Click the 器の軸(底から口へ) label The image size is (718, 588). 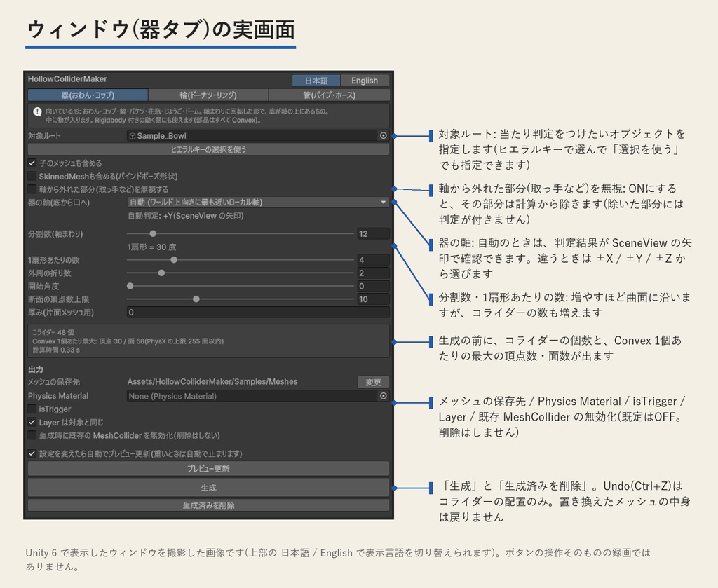[59, 203]
